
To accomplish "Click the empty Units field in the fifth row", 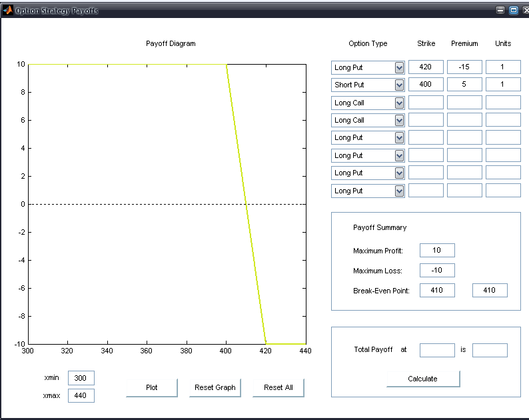I will click(503, 137).
